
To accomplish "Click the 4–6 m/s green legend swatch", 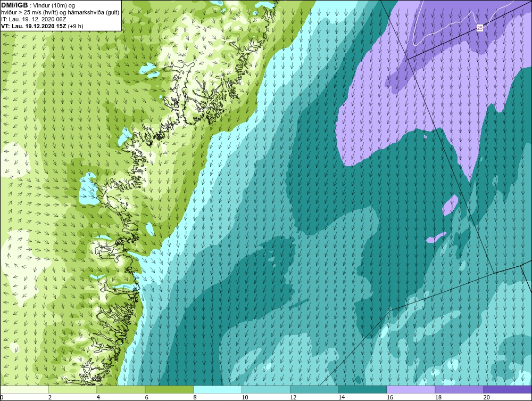I will pos(121,389).
